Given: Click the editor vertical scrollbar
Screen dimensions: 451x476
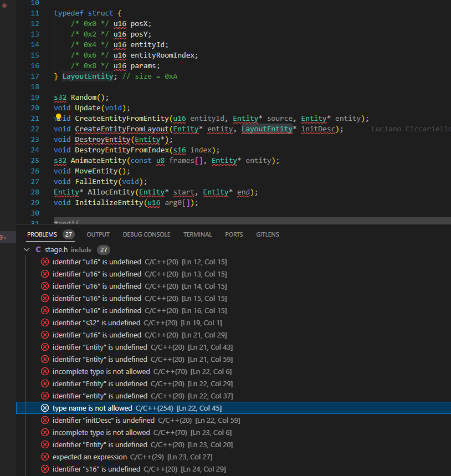Looking at the screenshot, I should tap(448, 111).
